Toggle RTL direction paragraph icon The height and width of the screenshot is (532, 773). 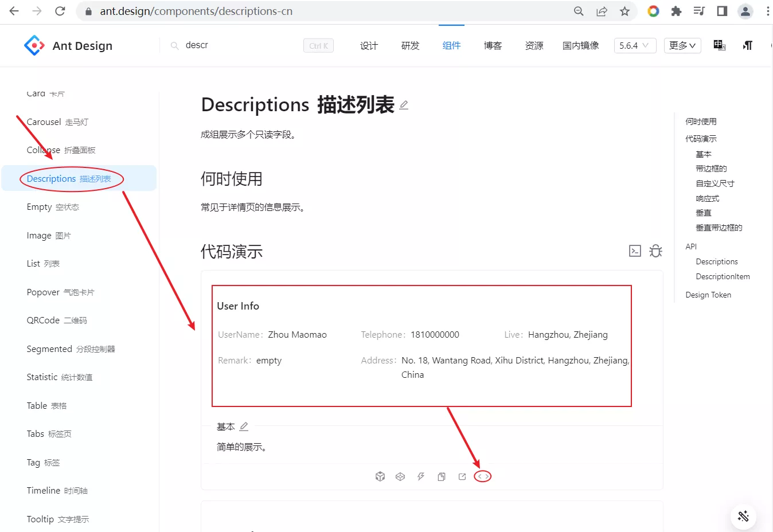pyautogui.click(x=747, y=45)
